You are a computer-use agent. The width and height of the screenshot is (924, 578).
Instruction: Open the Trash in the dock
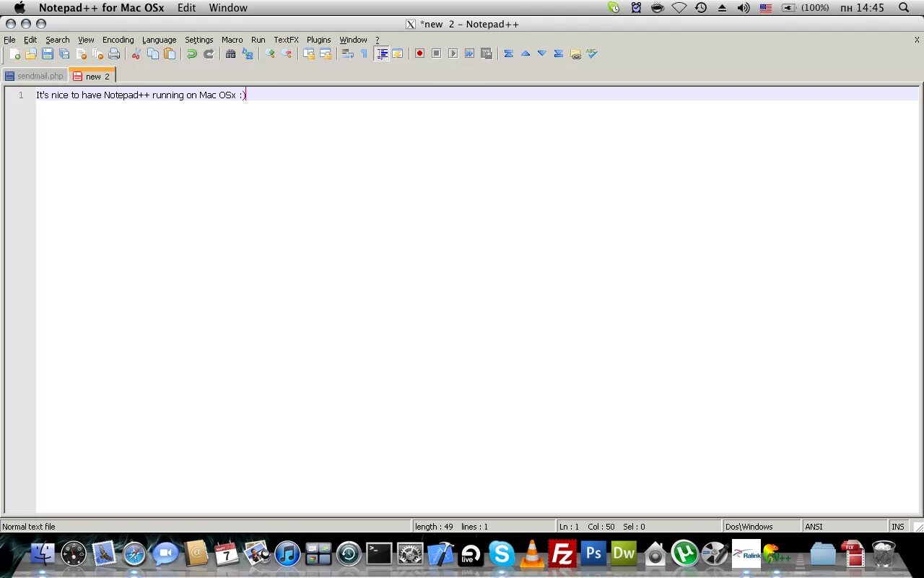pyautogui.click(x=884, y=553)
